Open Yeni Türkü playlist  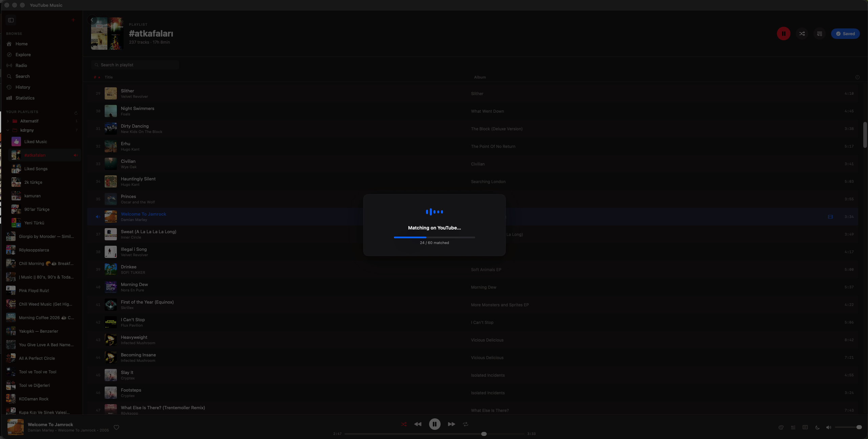click(45, 223)
